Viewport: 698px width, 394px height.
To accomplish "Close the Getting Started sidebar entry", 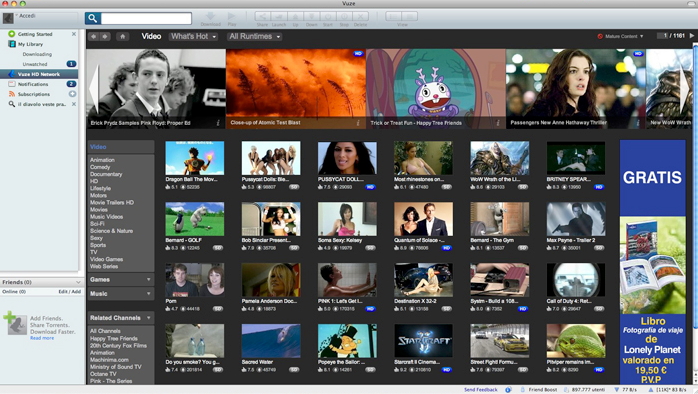I will point(74,34).
